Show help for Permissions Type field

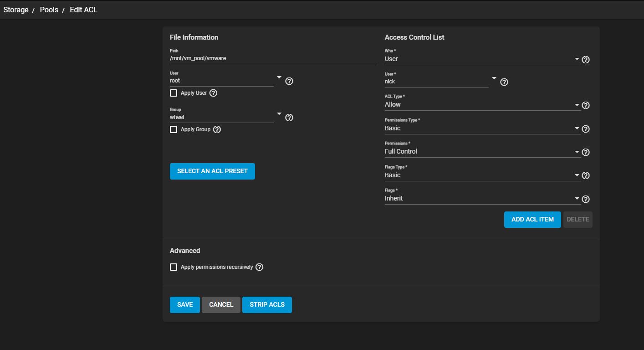tap(586, 129)
